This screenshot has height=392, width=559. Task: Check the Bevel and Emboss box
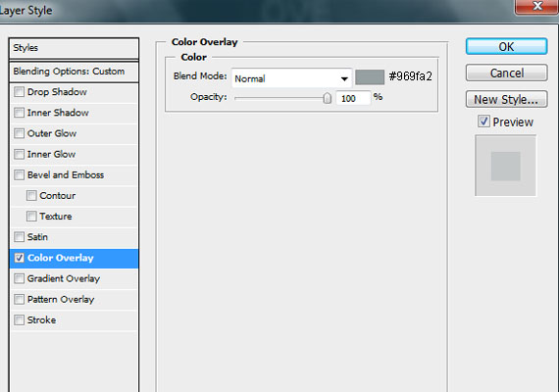click(19, 174)
